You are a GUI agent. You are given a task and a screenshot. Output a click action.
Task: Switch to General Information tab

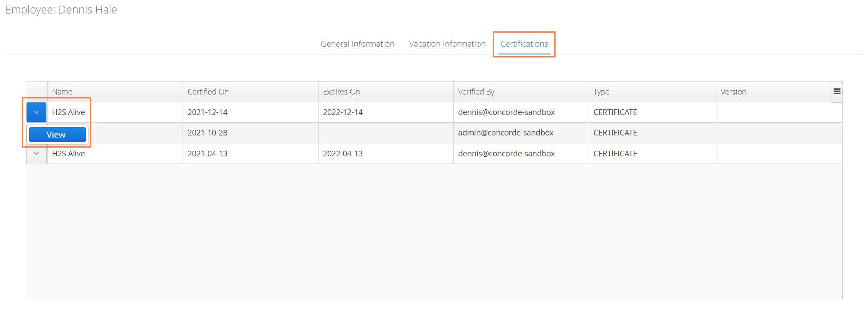[x=357, y=44]
